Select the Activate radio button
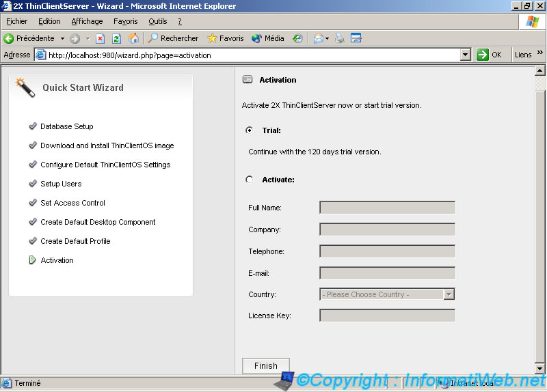The height and width of the screenshot is (392, 547). [249, 180]
